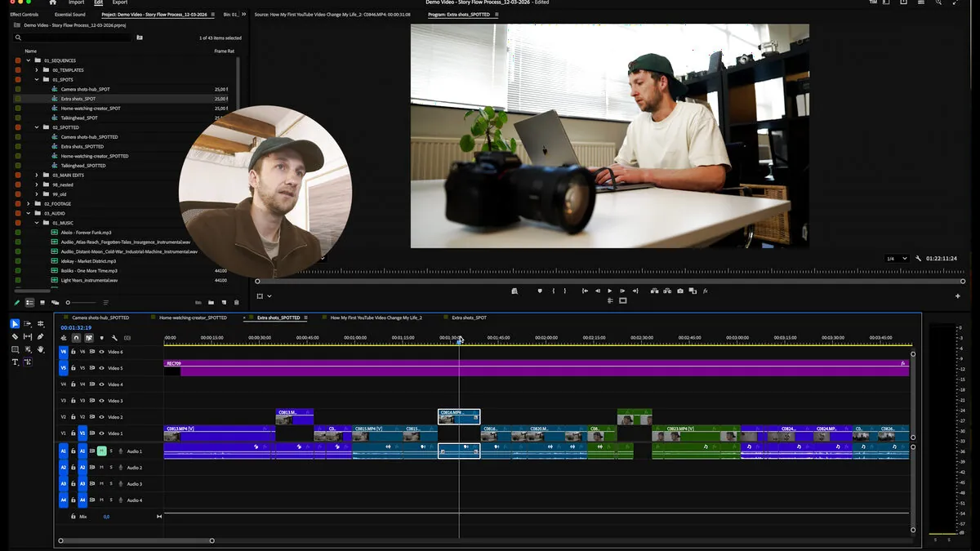Select the Slip tool
The width and height of the screenshot is (980, 551).
[x=28, y=336]
